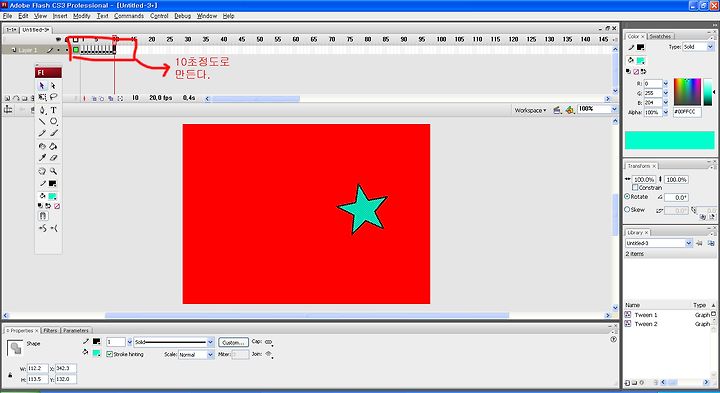Click the Straighten option in tools panel

(54, 228)
